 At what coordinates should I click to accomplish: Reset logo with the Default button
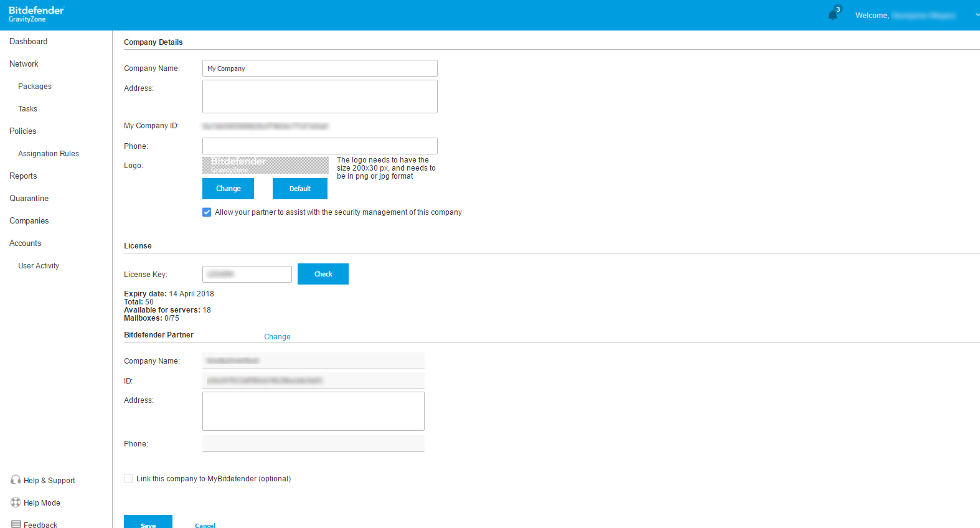(x=299, y=189)
